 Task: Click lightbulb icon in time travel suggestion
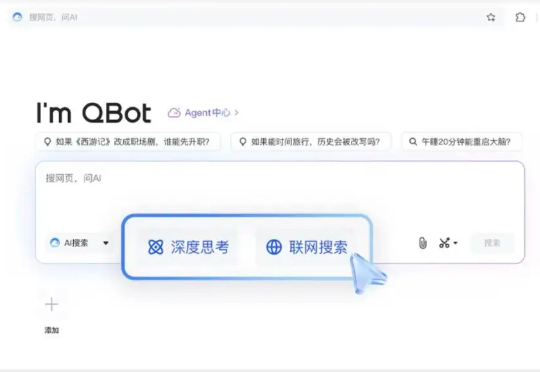pyautogui.click(x=243, y=142)
